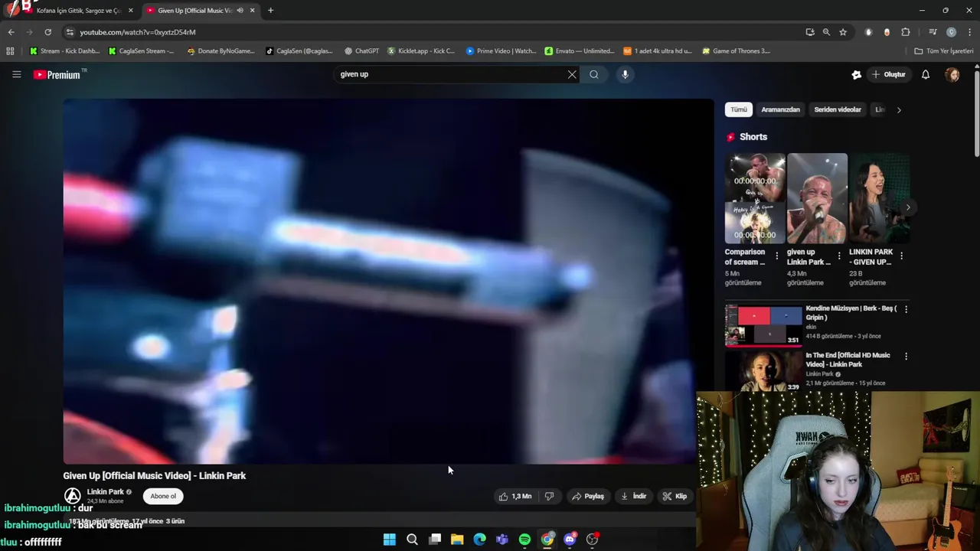The height and width of the screenshot is (551, 980).
Task: Open Spotify from the taskbar
Action: [x=524, y=540]
